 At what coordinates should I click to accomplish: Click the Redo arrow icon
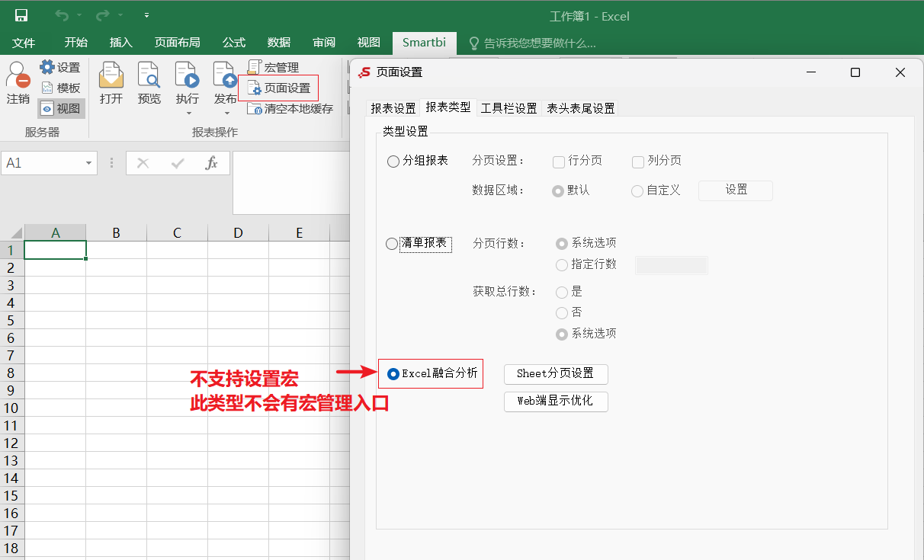(x=103, y=15)
